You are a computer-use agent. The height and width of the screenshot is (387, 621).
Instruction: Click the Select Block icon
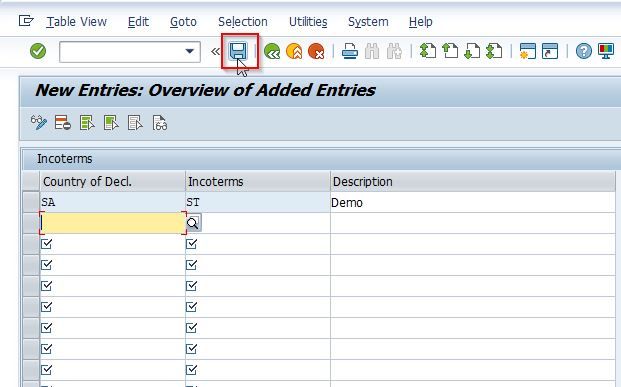[111, 123]
